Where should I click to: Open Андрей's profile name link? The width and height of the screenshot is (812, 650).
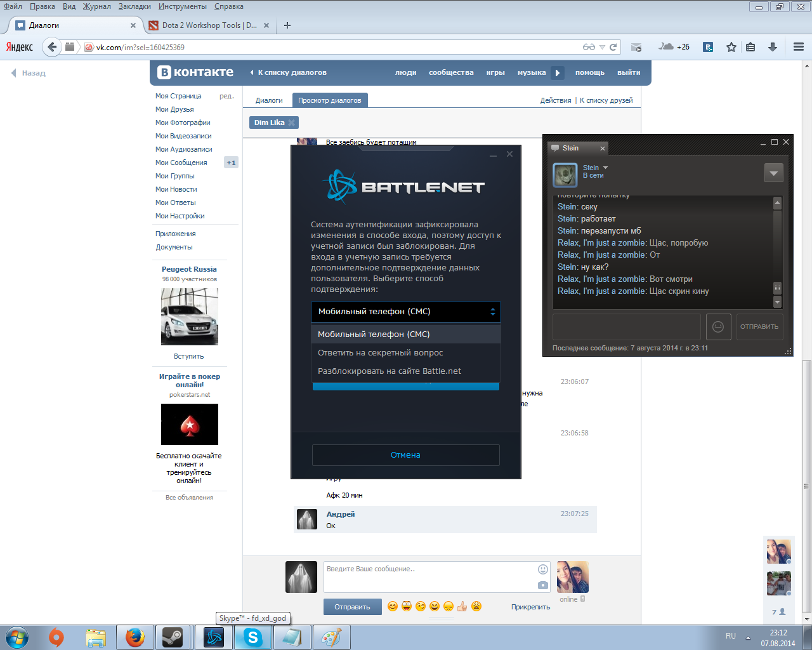click(x=341, y=514)
